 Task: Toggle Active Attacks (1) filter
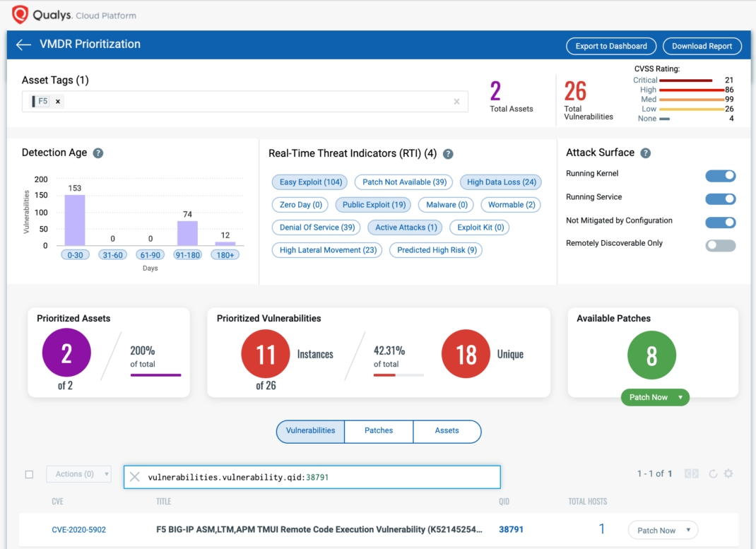[406, 228]
